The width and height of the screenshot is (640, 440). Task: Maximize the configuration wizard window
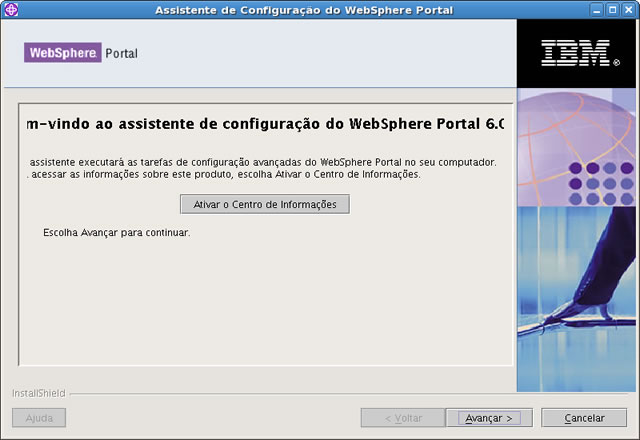613,10
